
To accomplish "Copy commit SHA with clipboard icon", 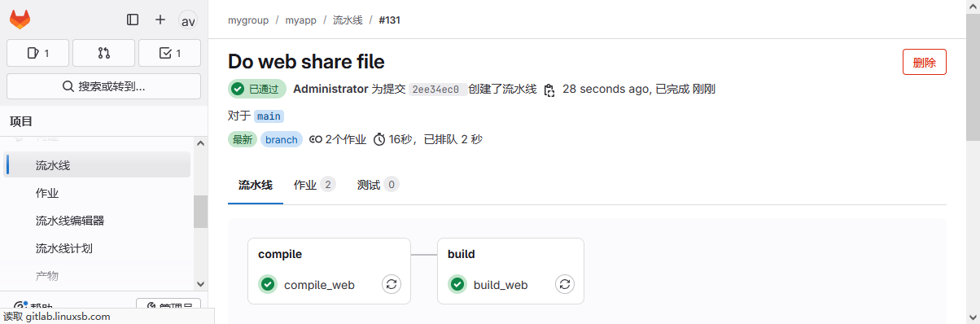I will [549, 90].
